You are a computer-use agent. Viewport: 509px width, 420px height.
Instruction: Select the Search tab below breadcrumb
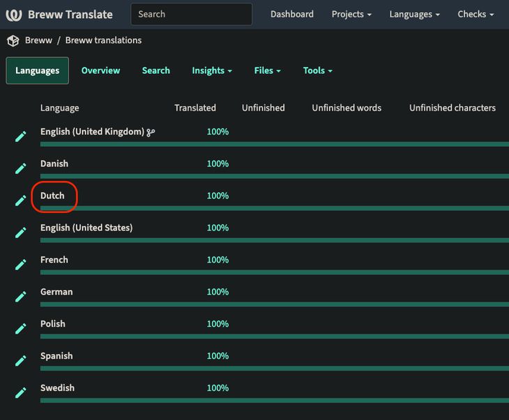click(x=155, y=70)
